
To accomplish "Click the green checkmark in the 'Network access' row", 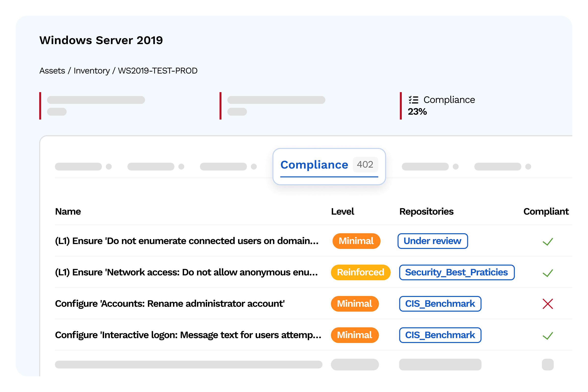I will [x=548, y=273].
